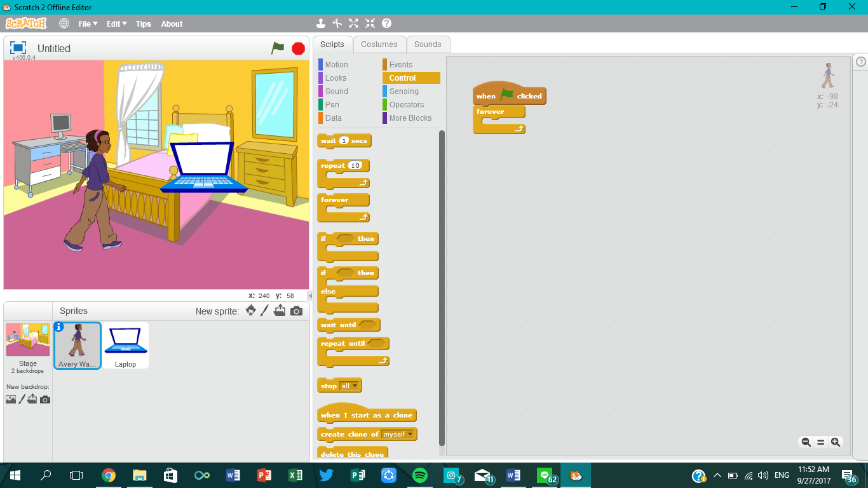Start the project with the green flag

(x=278, y=48)
